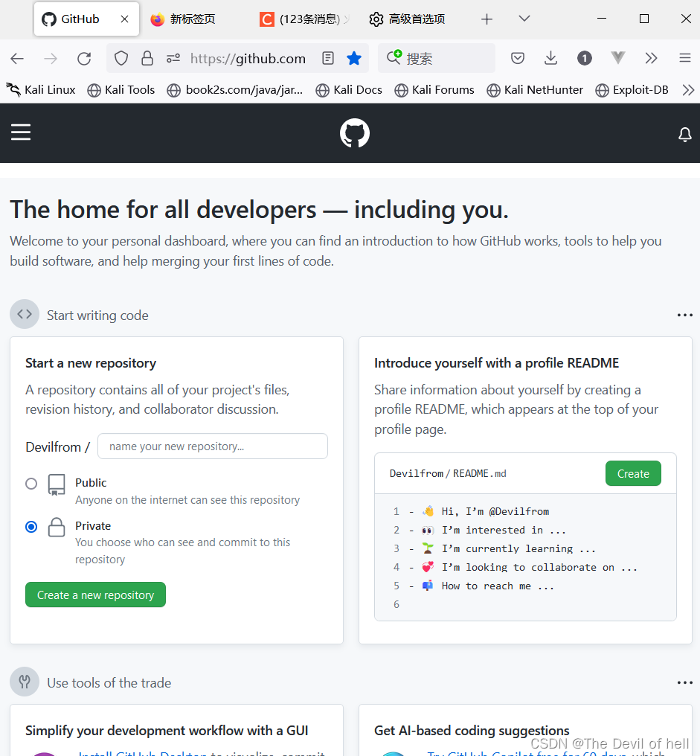Open the Start writing code options menu

(x=684, y=314)
